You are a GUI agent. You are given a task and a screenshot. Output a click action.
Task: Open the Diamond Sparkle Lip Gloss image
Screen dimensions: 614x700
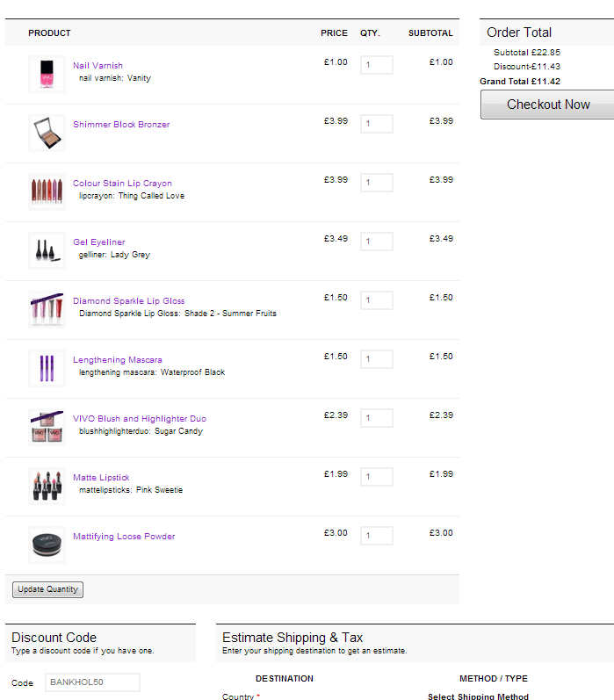(47, 310)
